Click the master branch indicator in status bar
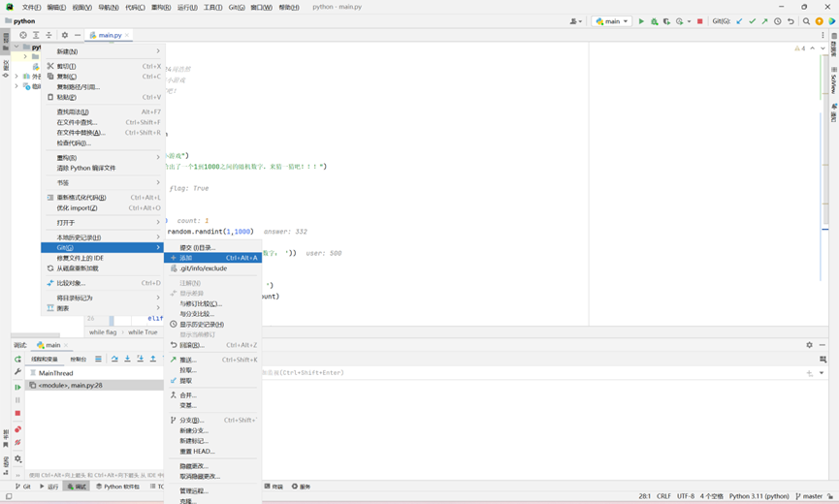The height and width of the screenshot is (504, 839). (x=811, y=495)
